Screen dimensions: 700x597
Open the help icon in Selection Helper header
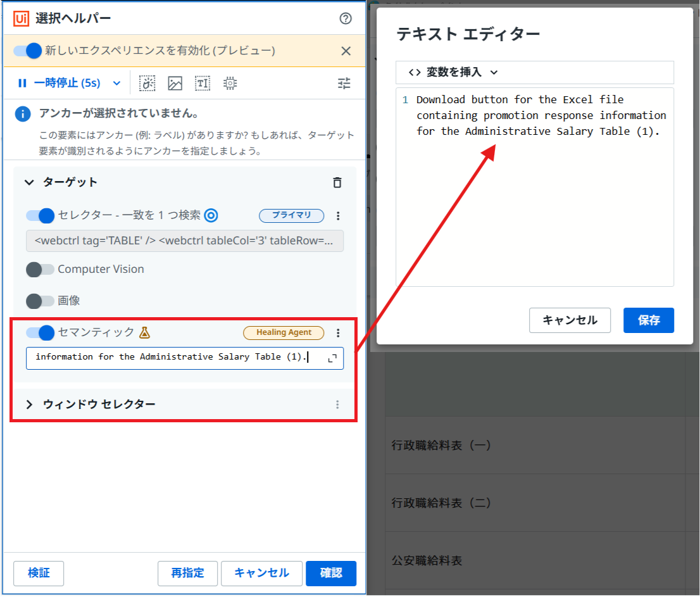click(346, 18)
